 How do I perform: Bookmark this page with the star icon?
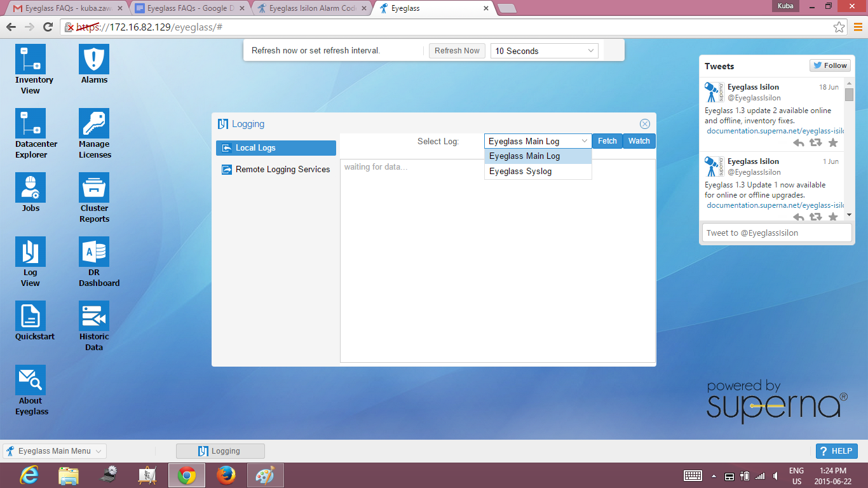point(839,27)
